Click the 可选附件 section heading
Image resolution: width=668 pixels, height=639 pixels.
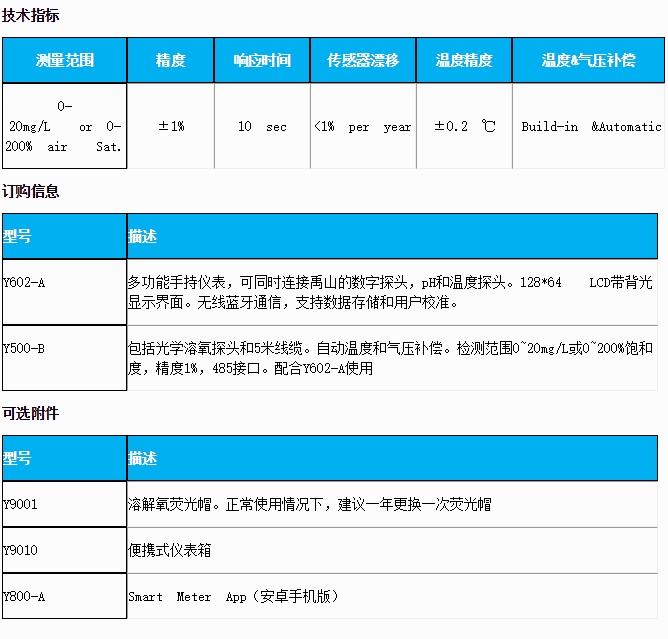tap(30, 413)
